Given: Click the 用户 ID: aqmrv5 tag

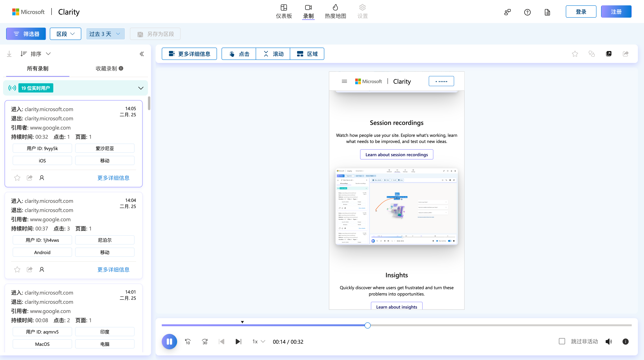Looking at the screenshot, I should click(42, 331).
